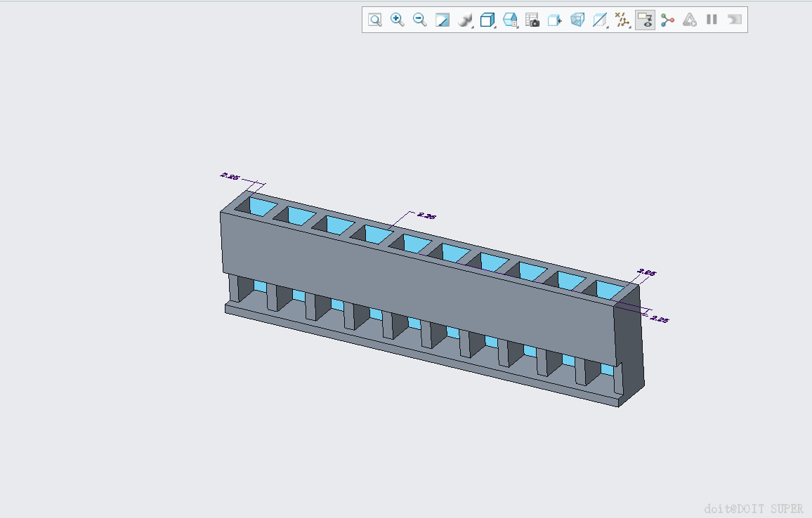Click the cube with left arrow icon
This screenshot has width=812, height=518.
(x=555, y=20)
